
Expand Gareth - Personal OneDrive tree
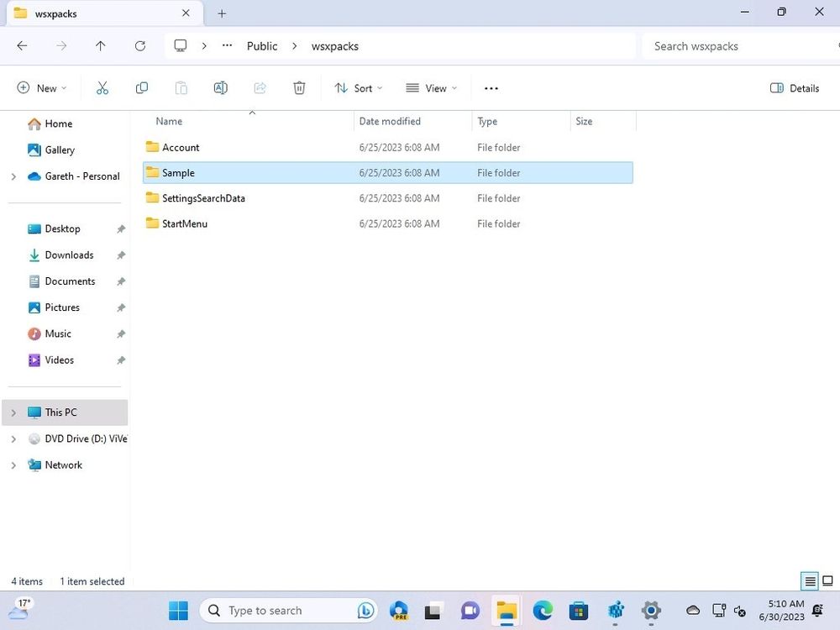(13, 176)
